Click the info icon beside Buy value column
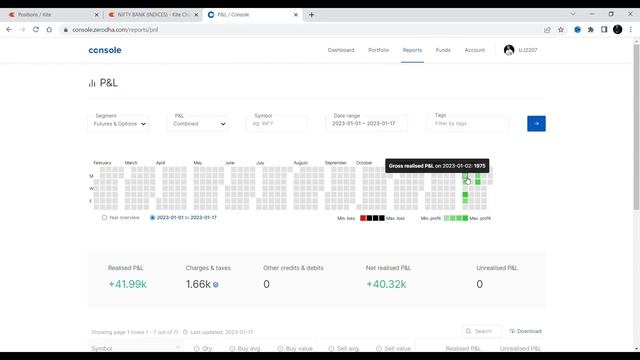Image resolution: width=640 pixels, height=360 pixels. (280, 349)
